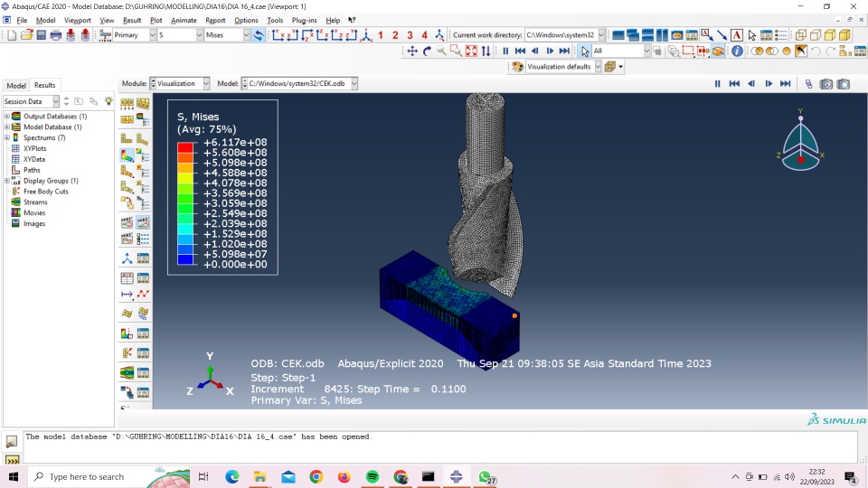Expand the Output Databases tree node
This screenshot has width=868, height=488.
click(7, 117)
